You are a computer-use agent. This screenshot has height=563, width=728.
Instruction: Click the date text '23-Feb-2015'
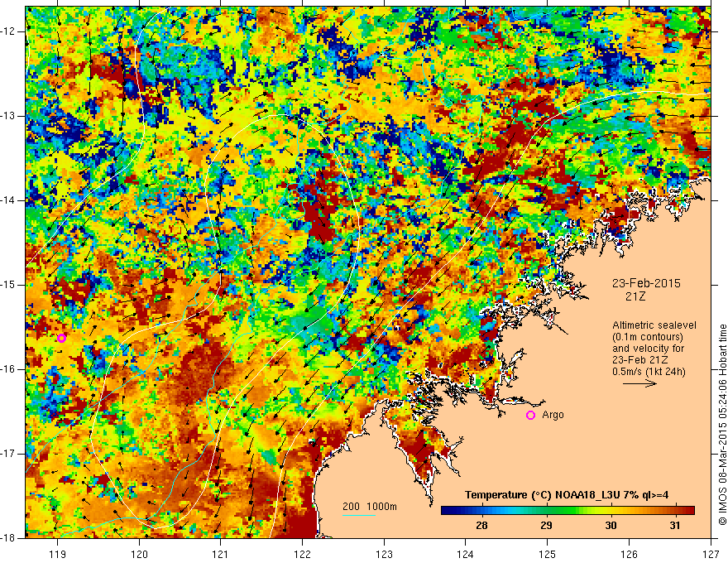click(x=646, y=283)
